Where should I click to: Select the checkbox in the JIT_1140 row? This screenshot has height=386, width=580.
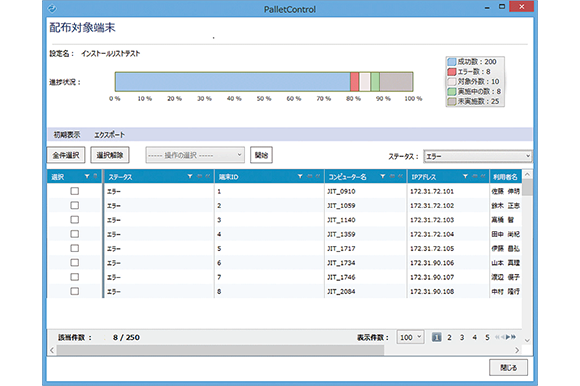click(75, 220)
